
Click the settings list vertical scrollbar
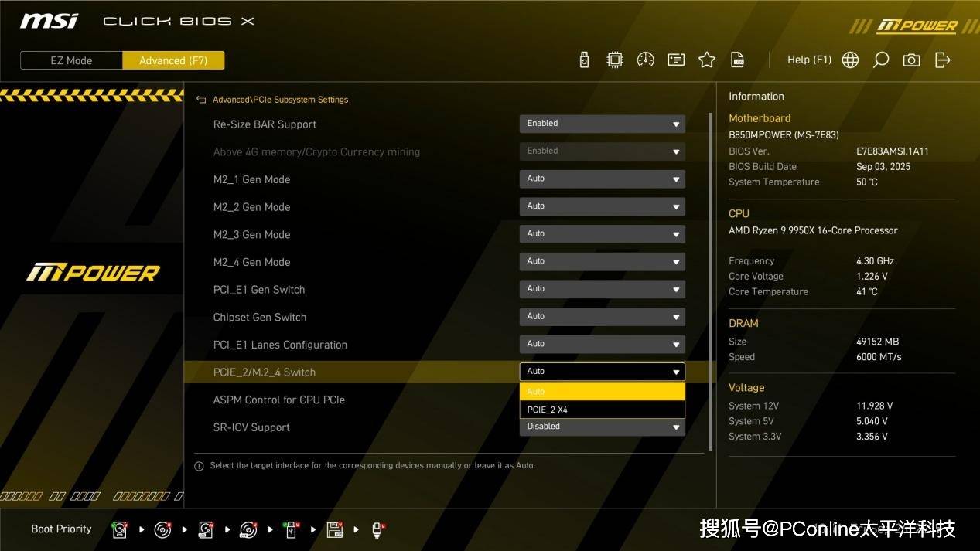click(711, 281)
